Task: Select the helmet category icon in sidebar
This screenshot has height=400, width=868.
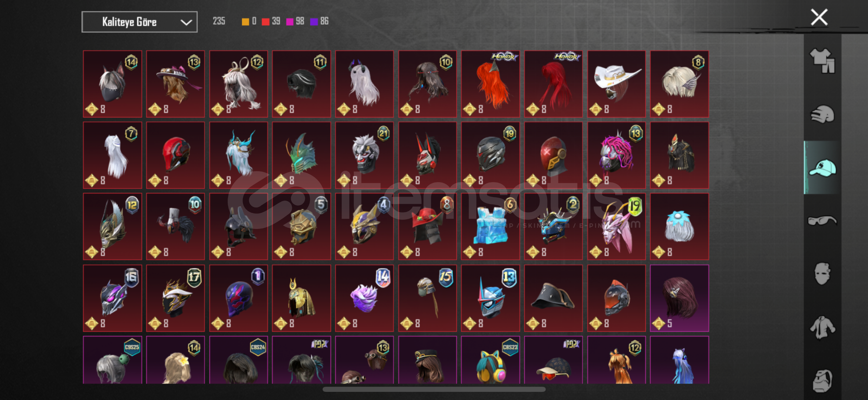Action: point(822,114)
